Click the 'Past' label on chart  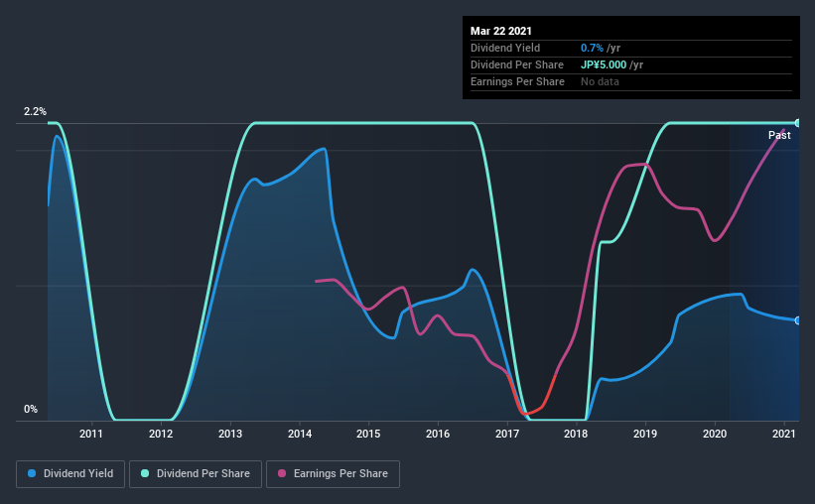779,135
